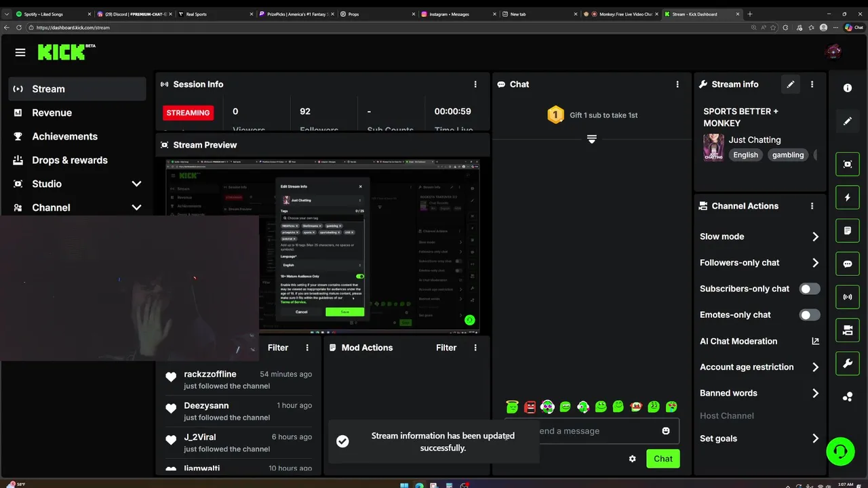Open Chat panel three-dot options menu
868x488 pixels.
click(x=677, y=84)
